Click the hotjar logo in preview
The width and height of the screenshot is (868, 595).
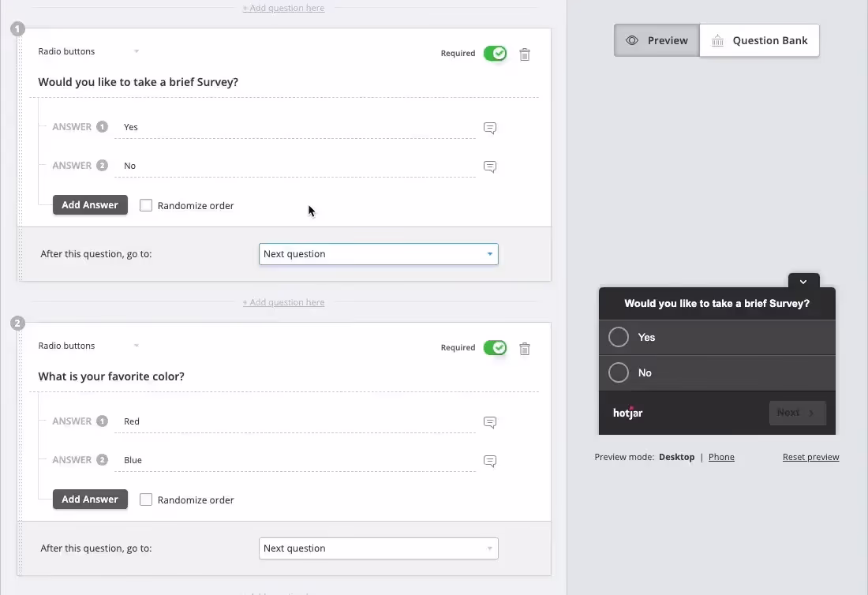pos(628,413)
